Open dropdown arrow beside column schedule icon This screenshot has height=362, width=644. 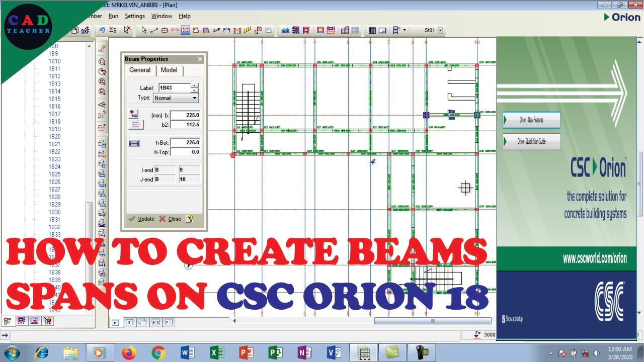pyautogui.click(x=405, y=30)
